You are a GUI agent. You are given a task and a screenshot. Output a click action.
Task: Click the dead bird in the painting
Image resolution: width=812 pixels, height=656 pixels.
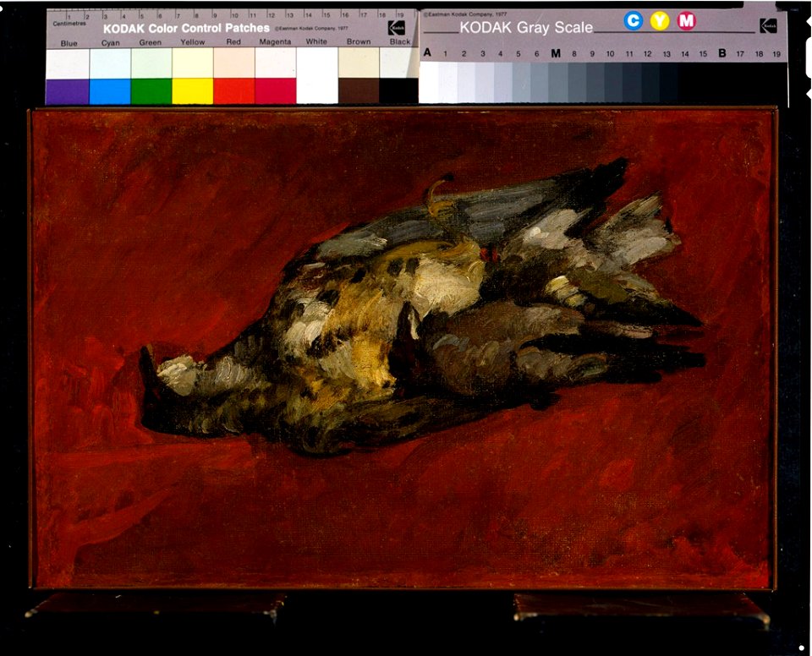click(422, 310)
